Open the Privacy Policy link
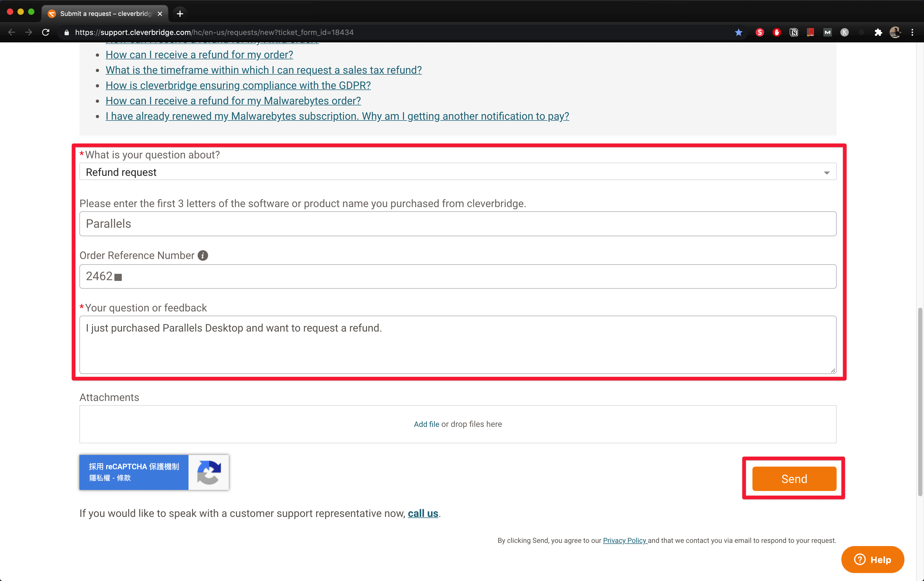Viewport: 924px width, 581px height. coord(624,540)
